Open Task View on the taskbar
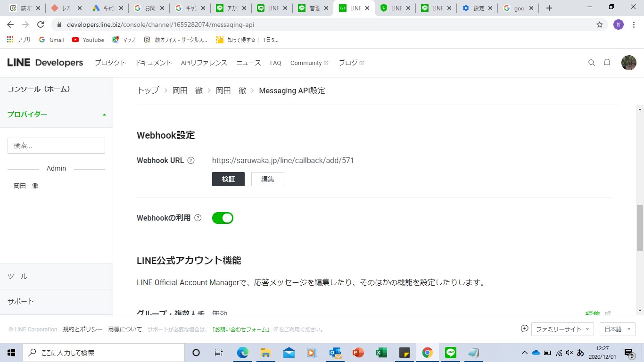The height and width of the screenshot is (362, 644). pyautogui.click(x=219, y=353)
